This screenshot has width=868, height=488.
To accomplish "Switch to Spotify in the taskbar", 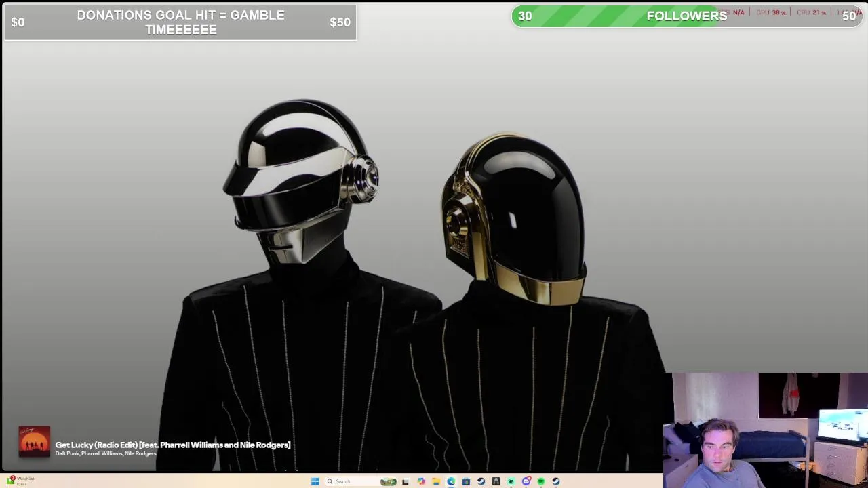I will click(x=541, y=481).
